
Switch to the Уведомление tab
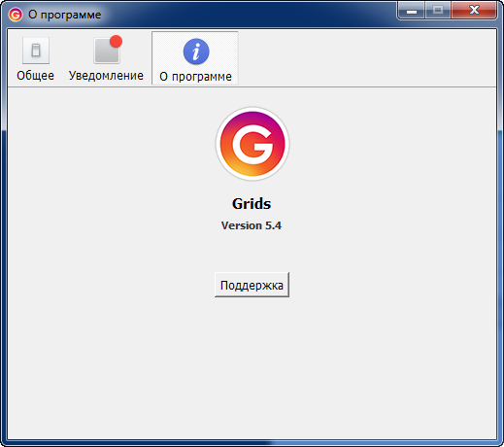tap(106, 58)
